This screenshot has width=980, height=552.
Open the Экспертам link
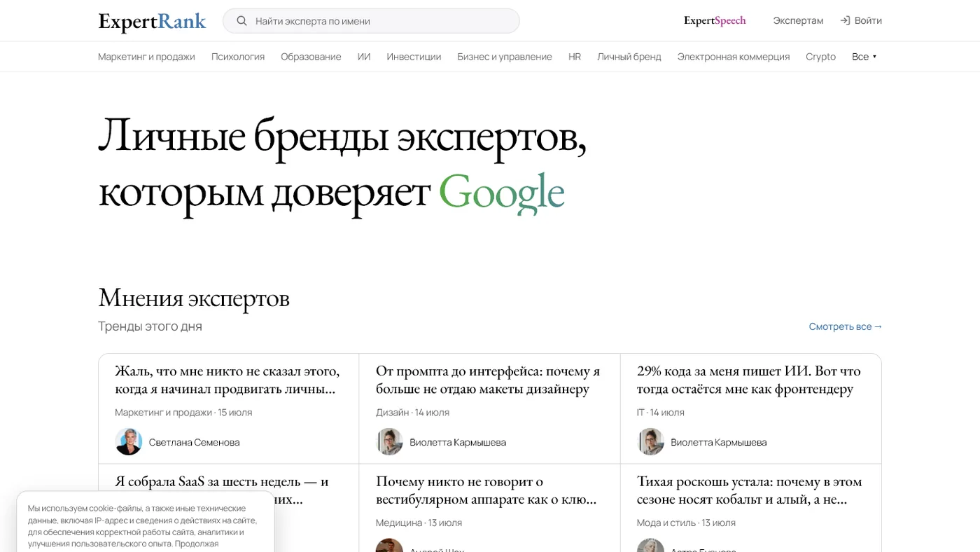point(798,20)
